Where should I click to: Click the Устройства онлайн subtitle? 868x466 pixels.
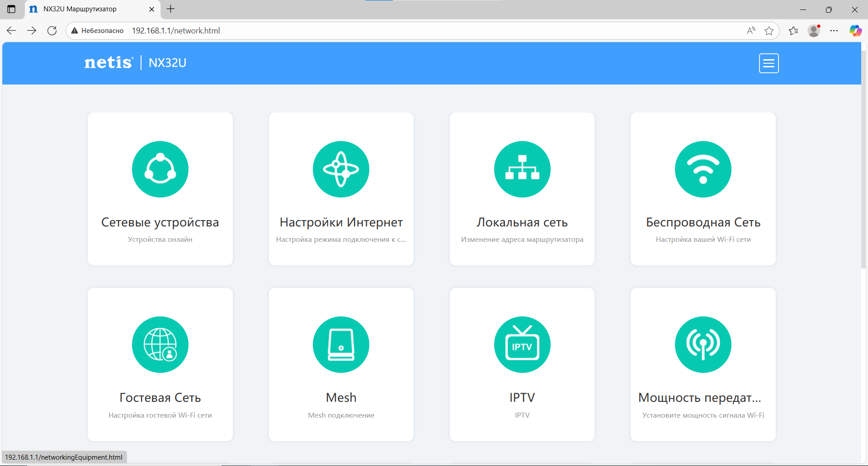pyautogui.click(x=160, y=240)
